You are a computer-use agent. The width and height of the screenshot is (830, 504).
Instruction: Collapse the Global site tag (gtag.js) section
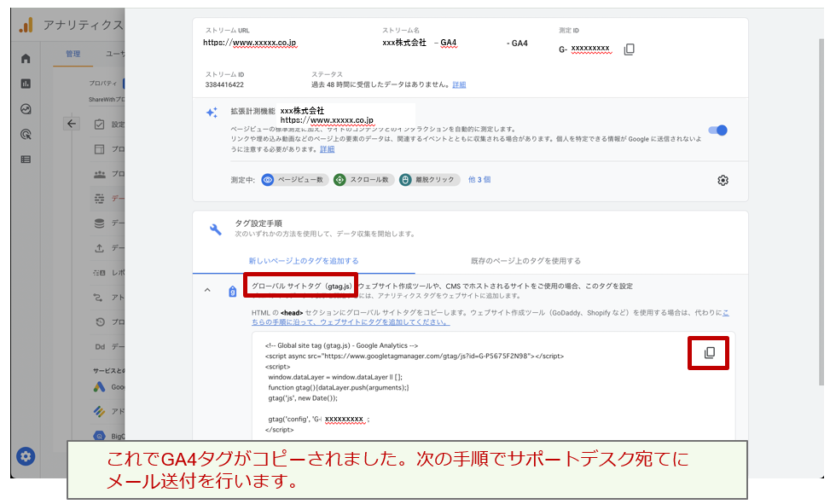(x=206, y=291)
